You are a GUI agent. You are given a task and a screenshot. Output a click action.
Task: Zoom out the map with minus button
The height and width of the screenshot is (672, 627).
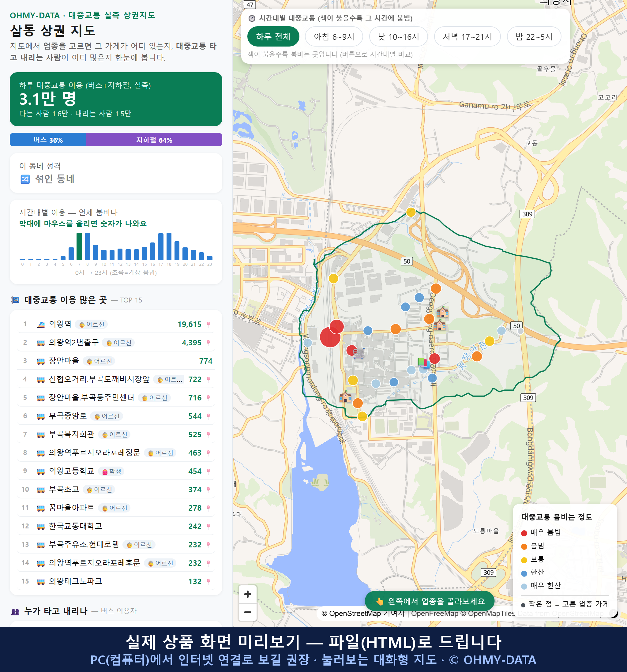click(247, 612)
